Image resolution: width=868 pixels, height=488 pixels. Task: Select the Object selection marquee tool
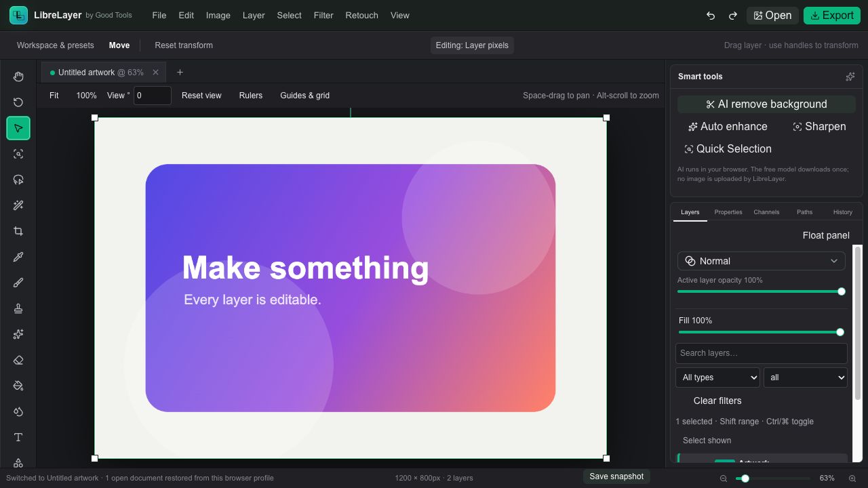18,154
